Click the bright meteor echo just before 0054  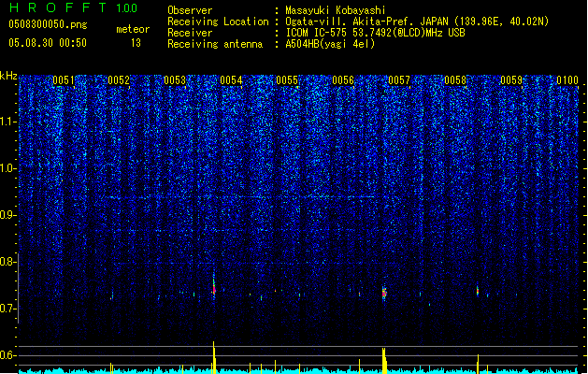tap(214, 288)
